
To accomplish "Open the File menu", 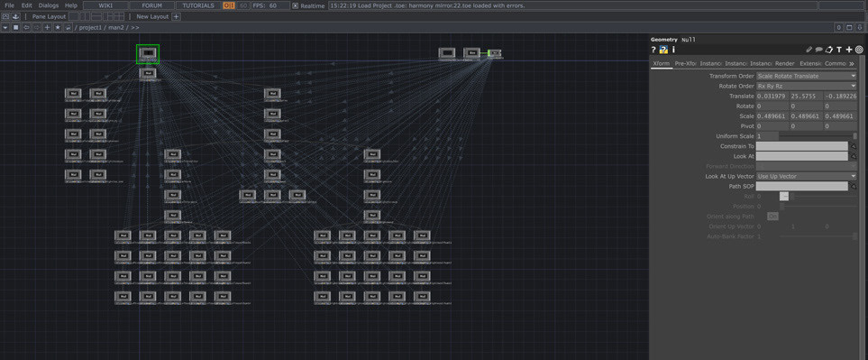I will (x=9, y=5).
